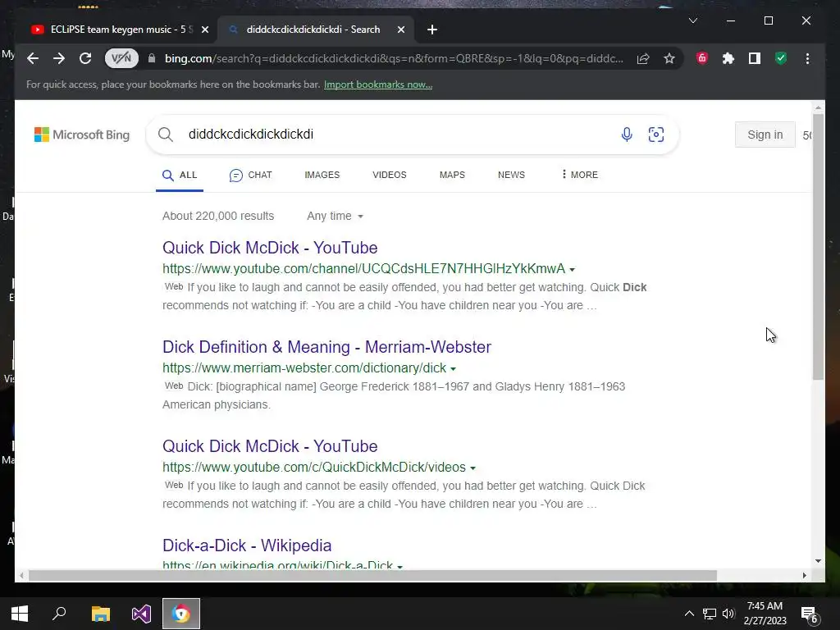840x630 pixels.
Task: Open the volume speaker icon
Action: pyautogui.click(x=728, y=614)
